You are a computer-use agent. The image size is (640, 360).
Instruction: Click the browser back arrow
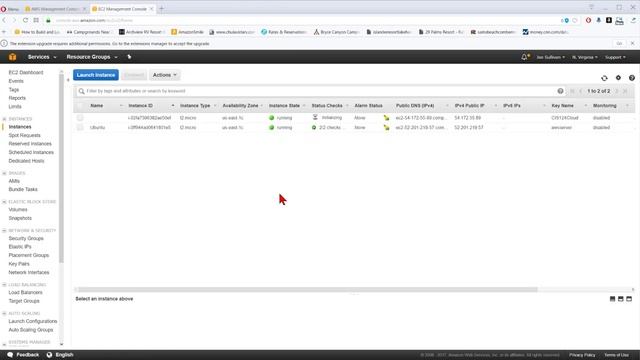tap(4, 20)
